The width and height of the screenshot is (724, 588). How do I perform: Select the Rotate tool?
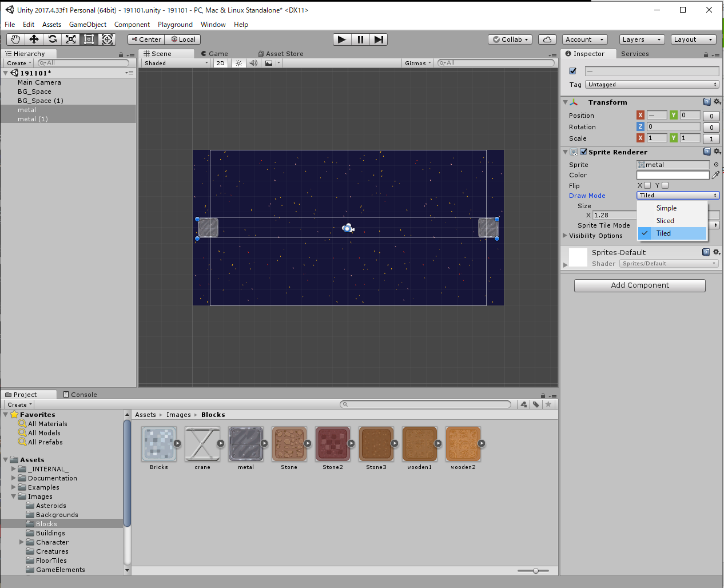52,39
